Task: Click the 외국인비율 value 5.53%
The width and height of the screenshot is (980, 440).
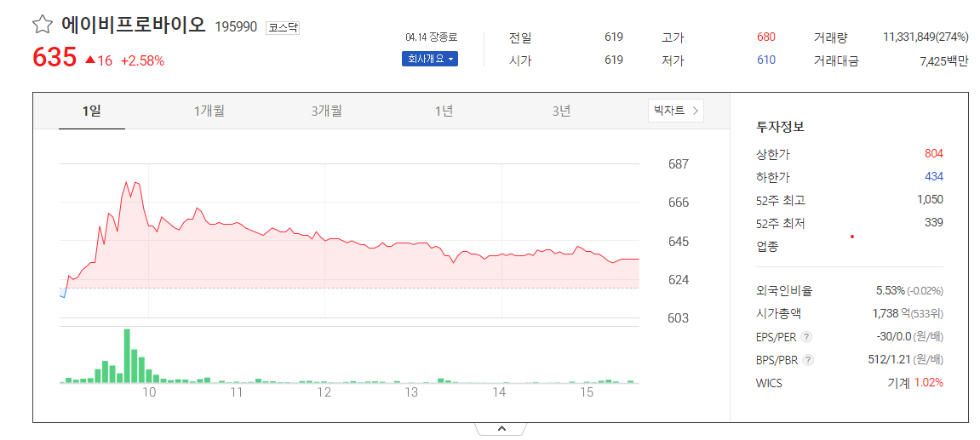Action: pyautogui.click(x=891, y=290)
